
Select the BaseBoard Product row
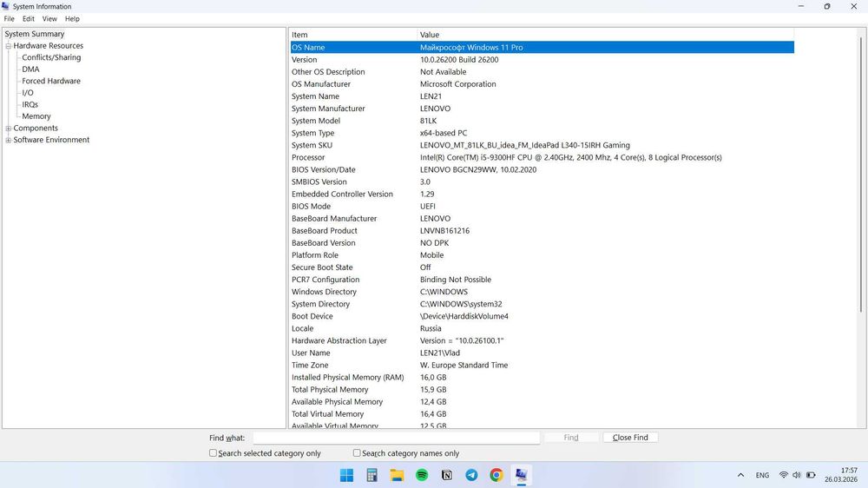[x=542, y=230]
